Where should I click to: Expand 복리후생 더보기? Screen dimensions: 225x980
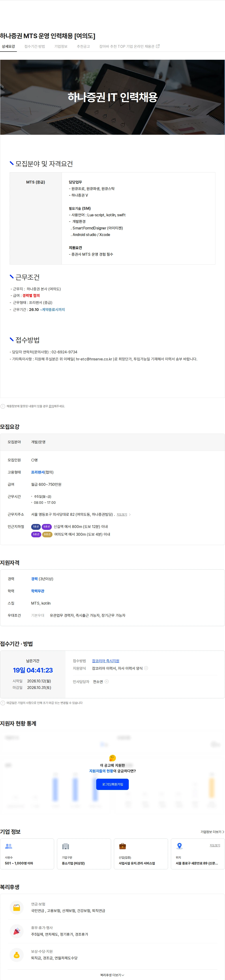112,975
